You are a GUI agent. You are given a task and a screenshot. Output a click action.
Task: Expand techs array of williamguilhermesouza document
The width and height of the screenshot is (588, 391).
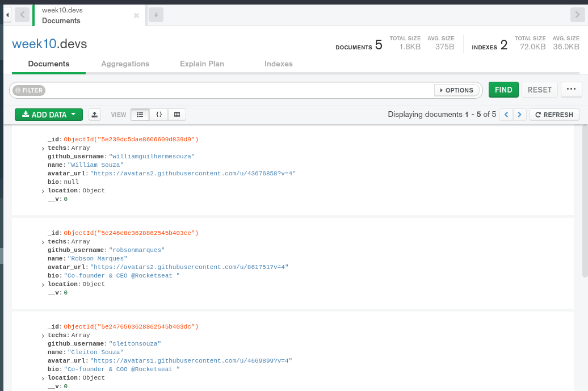coord(43,149)
